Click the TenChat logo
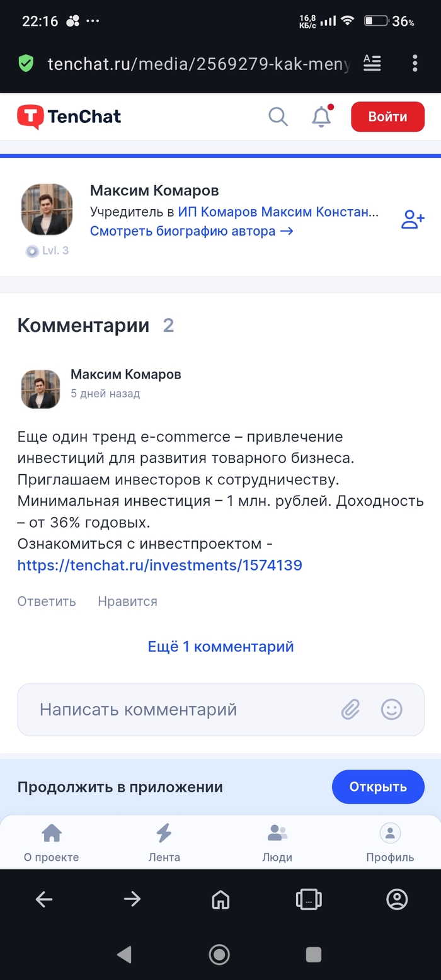The height and width of the screenshot is (980, 441). pyautogui.click(x=69, y=117)
